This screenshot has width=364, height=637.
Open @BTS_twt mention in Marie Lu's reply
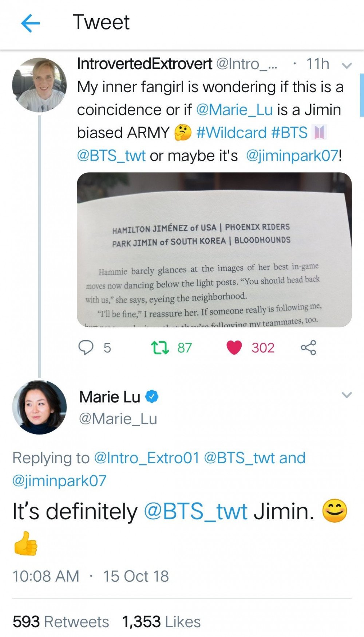196,511
